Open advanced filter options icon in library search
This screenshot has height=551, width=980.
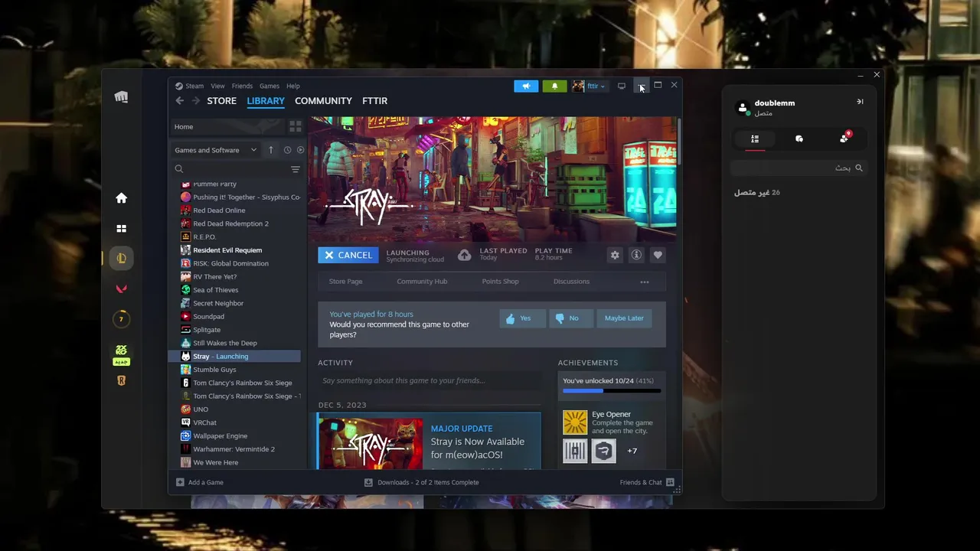coord(296,169)
